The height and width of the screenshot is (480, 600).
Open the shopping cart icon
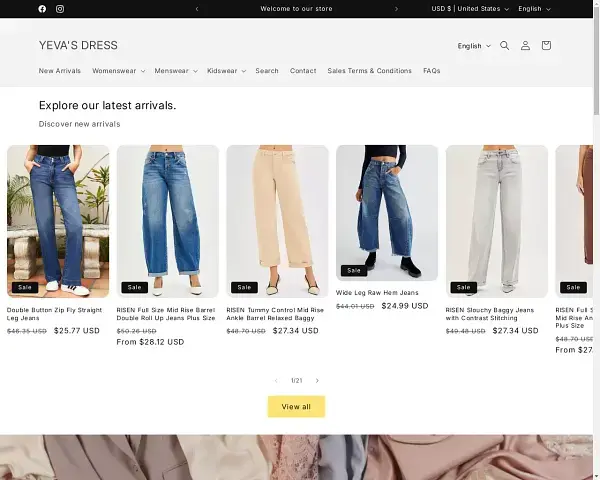coord(546,45)
